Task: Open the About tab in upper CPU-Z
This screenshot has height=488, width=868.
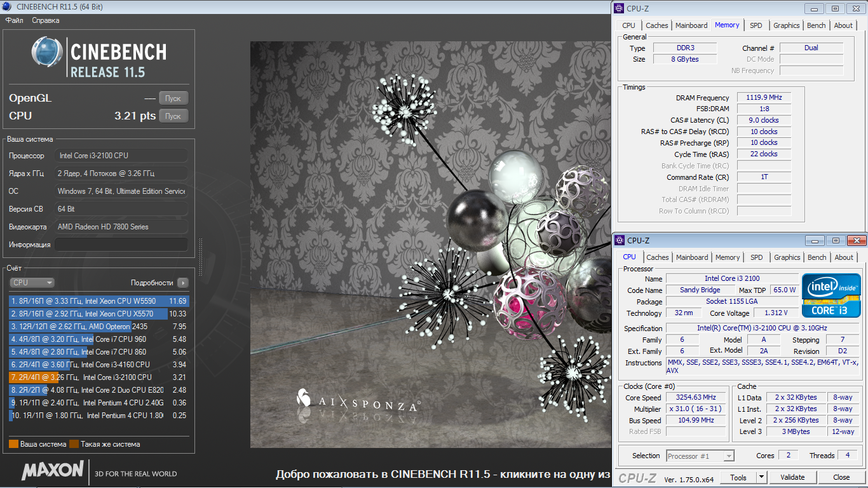Action: (x=843, y=25)
